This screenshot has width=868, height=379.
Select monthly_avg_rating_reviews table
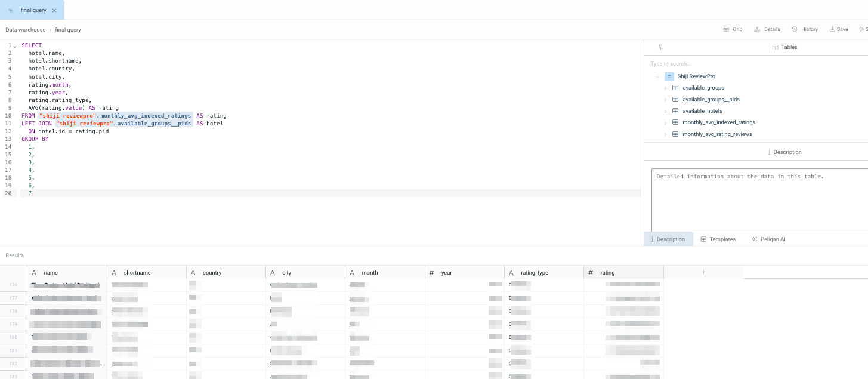[x=716, y=134]
